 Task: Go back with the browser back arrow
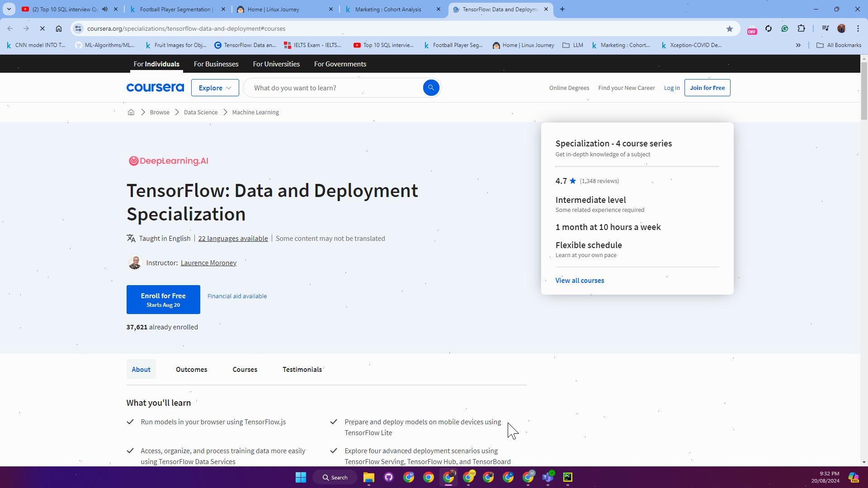[x=10, y=28]
